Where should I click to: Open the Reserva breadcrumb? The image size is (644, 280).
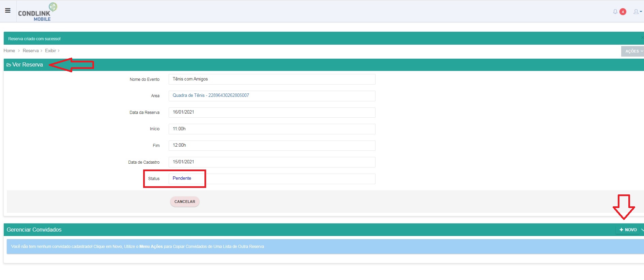(31, 51)
